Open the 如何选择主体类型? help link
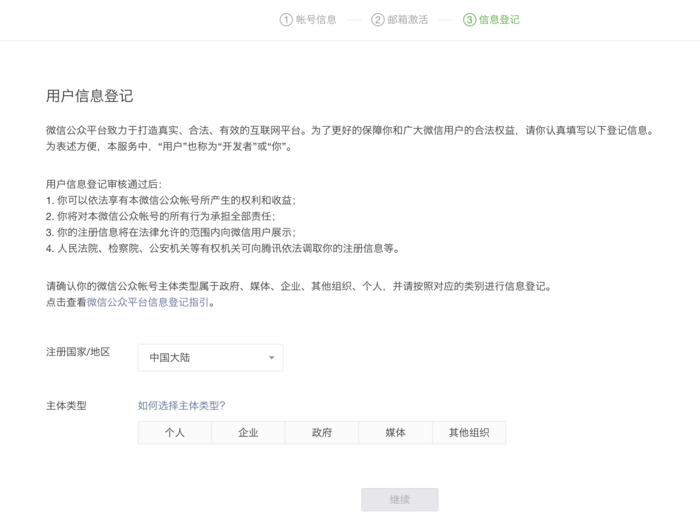This screenshot has height=515, width=700. pos(182,405)
